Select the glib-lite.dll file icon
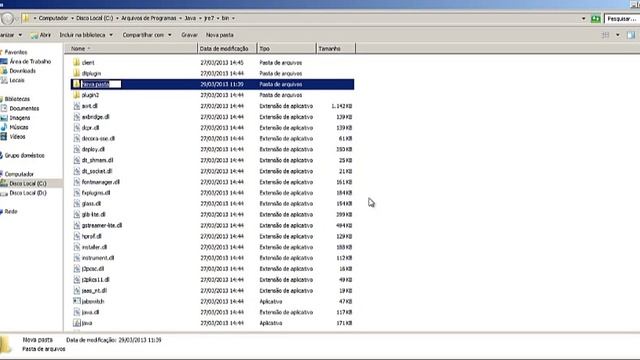This screenshot has width=640, height=360. pyautogui.click(x=76, y=214)
